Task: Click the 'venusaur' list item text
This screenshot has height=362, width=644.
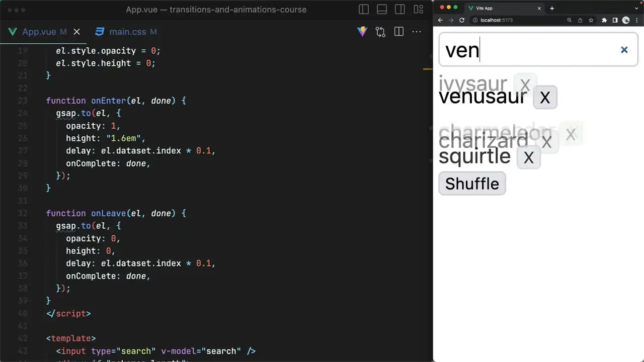Action: [483, 97]
